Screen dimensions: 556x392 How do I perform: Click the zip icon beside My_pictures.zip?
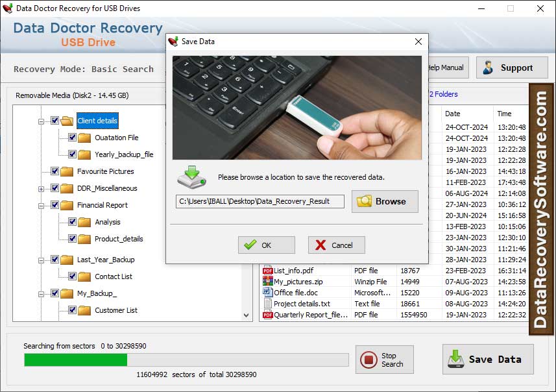[x=267, y=282]
